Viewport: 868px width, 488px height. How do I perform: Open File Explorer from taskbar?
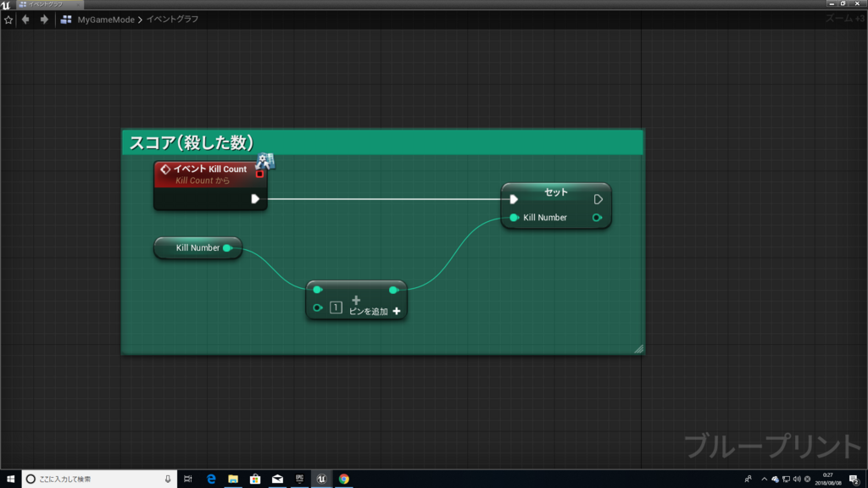pyautogui.click(x=233, y=480)
